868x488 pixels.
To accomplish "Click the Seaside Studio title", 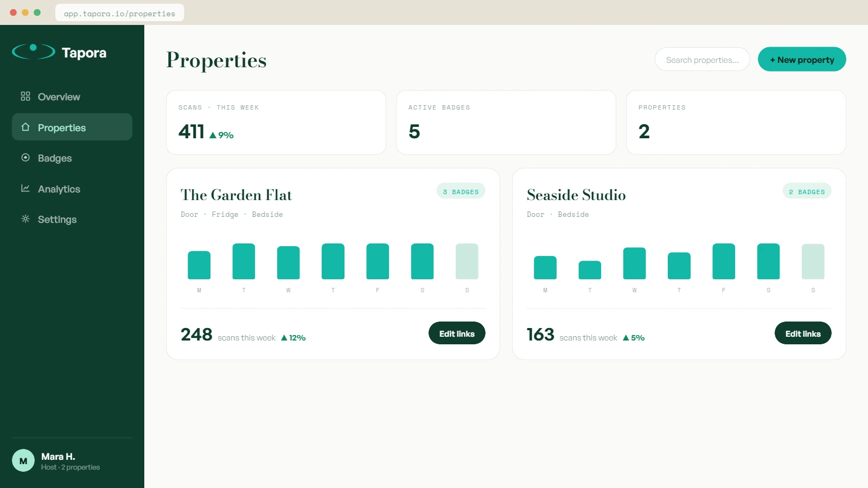I will (x=576, y=195).
